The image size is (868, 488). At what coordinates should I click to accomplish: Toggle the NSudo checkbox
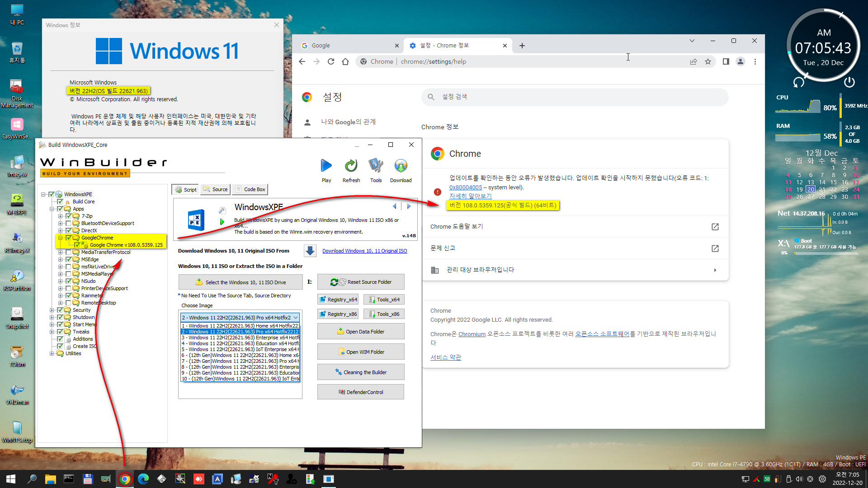click(69, 281)
